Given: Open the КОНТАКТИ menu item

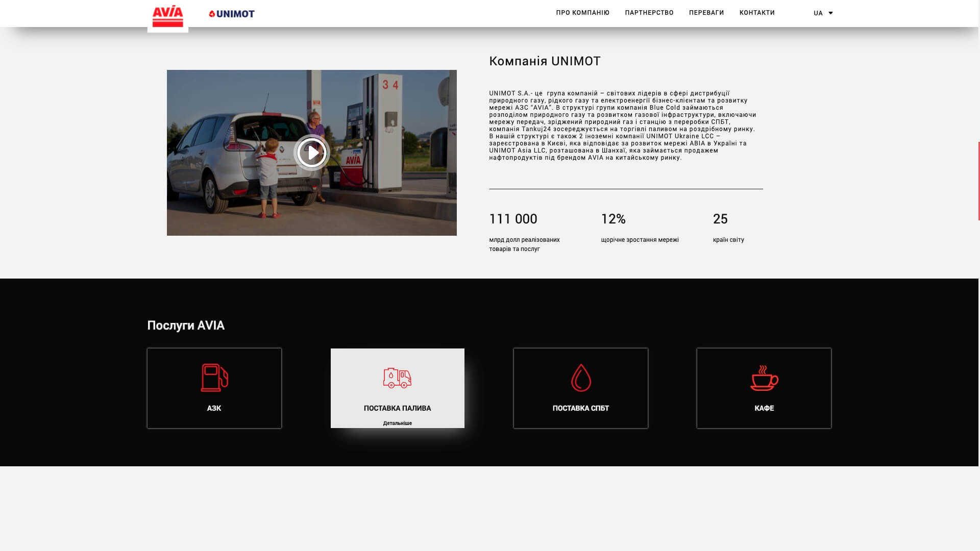Looking at the screenshot, I should (x=756, y=13).
